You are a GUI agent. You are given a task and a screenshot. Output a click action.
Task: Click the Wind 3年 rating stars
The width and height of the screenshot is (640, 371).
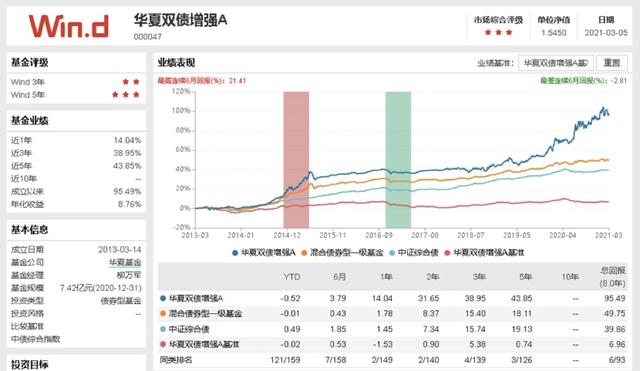click(131, 82)
